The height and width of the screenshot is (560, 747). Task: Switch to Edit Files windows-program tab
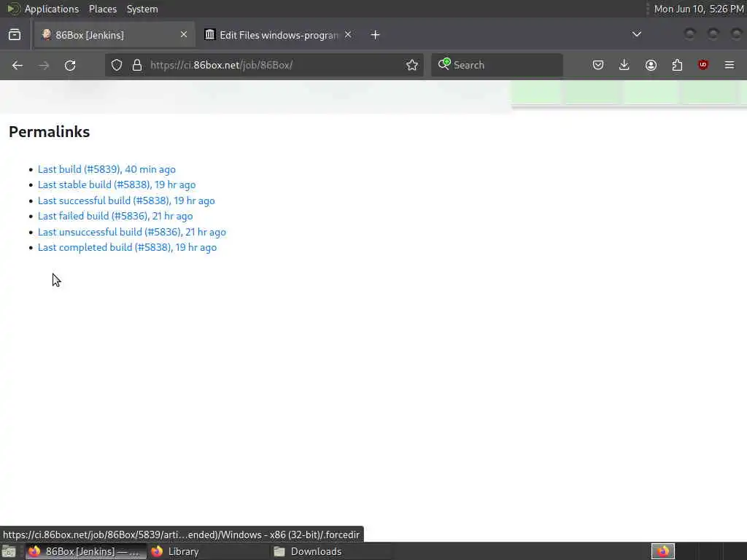tap(279, 35)
